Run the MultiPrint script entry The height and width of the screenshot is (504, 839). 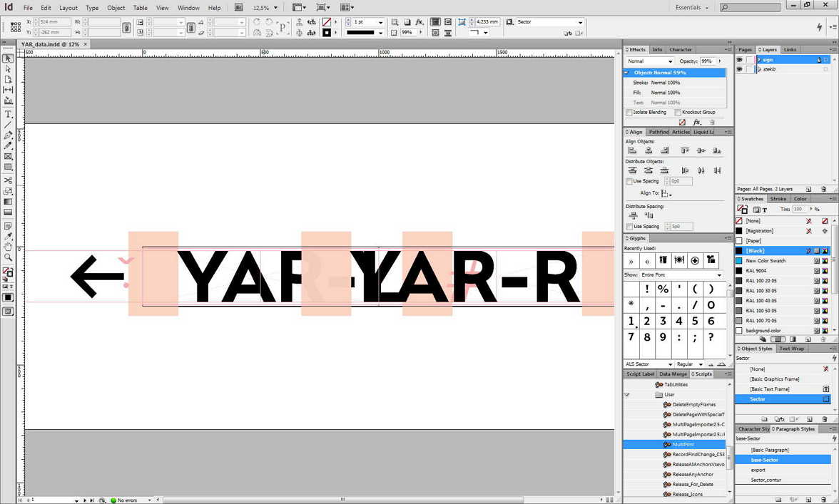tap(683, 444)
